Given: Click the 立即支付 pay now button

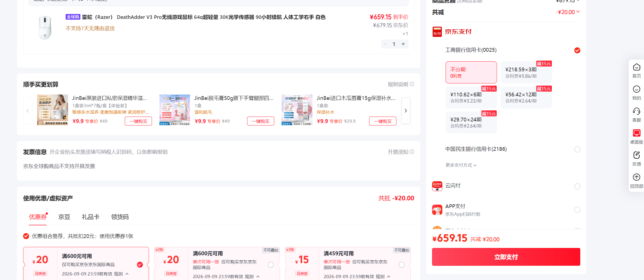Looking at the screenshot, I should (x=506, y=257).
